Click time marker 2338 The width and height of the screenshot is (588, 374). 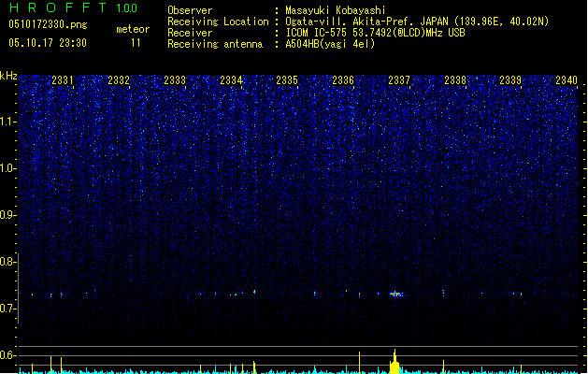[x=455, y=80]
